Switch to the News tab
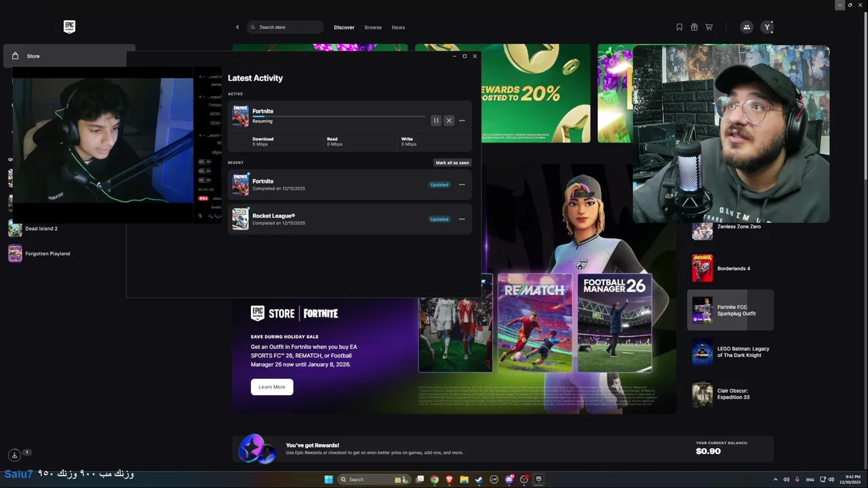868x488 pixels. [x=398, y=27]
